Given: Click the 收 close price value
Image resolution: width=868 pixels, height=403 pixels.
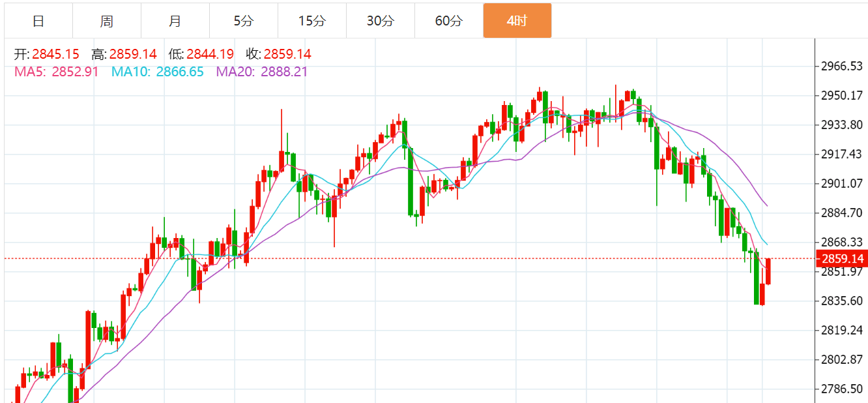Looking at the screenshot, I should point(287,54).
